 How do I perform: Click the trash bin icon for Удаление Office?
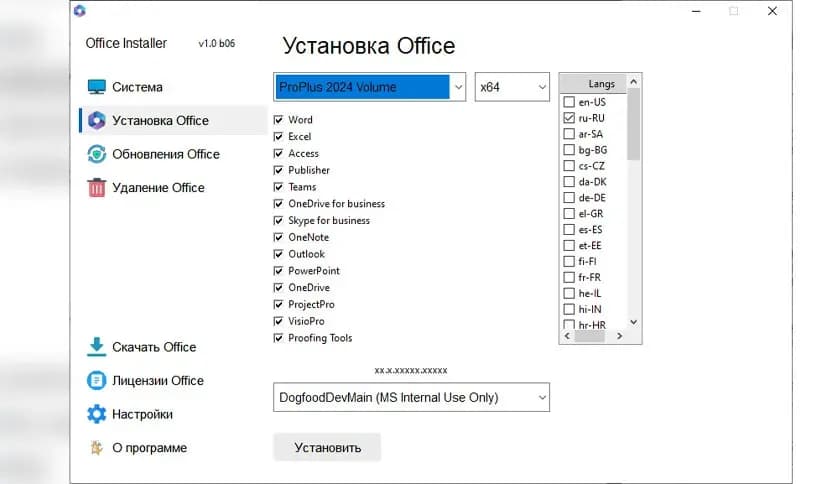click(x=96, y=188)
